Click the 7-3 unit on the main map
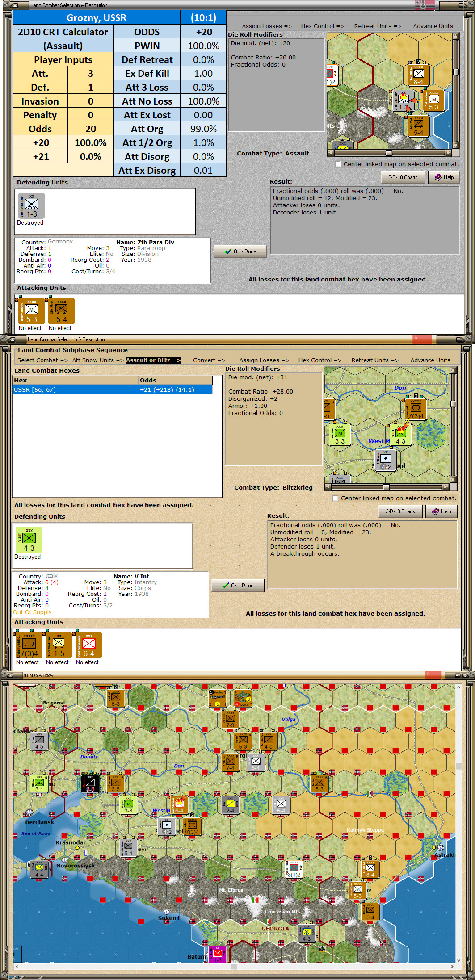The image size is (475, 980). tap(230, 720)
